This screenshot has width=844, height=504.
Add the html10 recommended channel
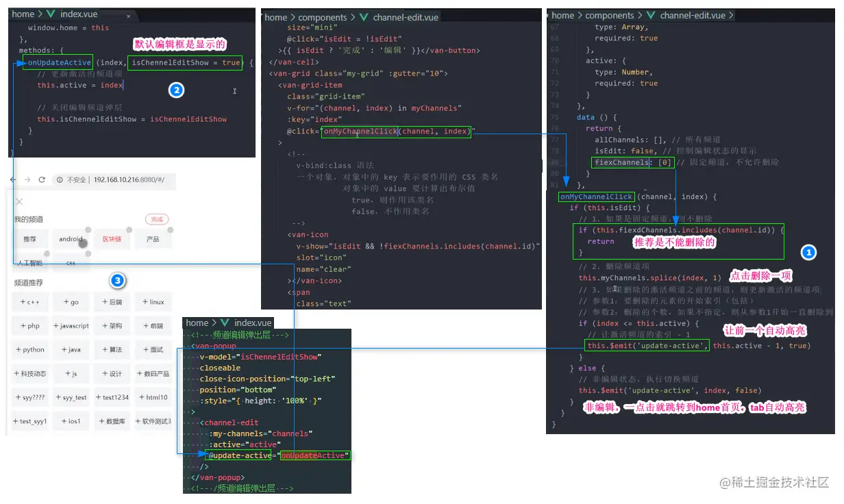coord(152,397)
